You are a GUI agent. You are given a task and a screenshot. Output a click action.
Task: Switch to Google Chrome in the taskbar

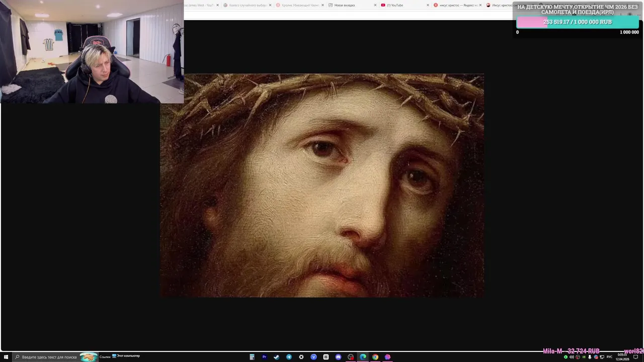click(x=375, y=357)
